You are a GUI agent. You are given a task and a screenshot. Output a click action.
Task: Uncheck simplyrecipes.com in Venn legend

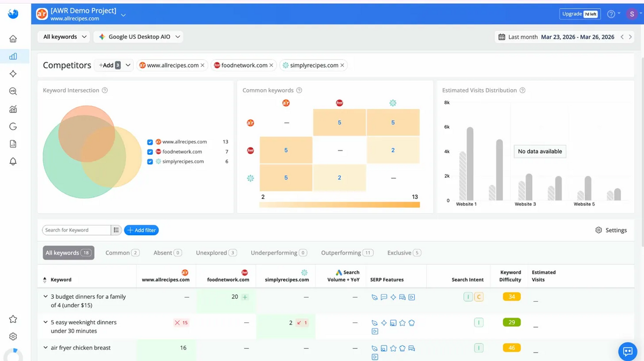(150, 162)
